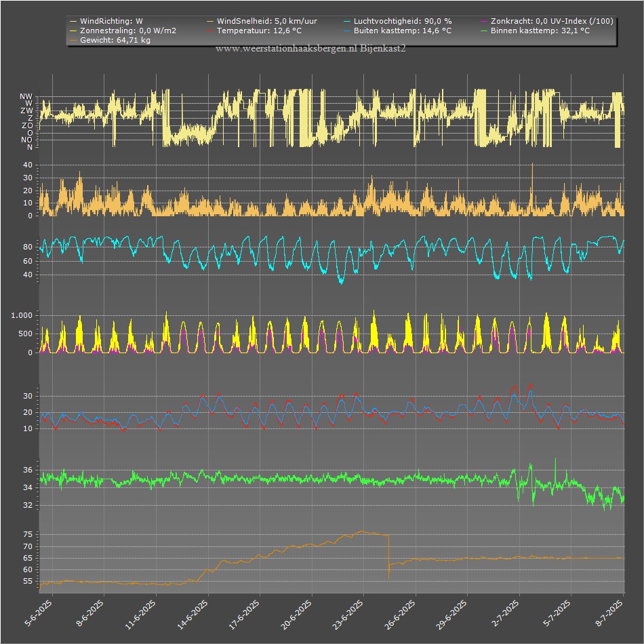Click the 5-7-2025 date label
644x644 pixels.
point(557,613)
